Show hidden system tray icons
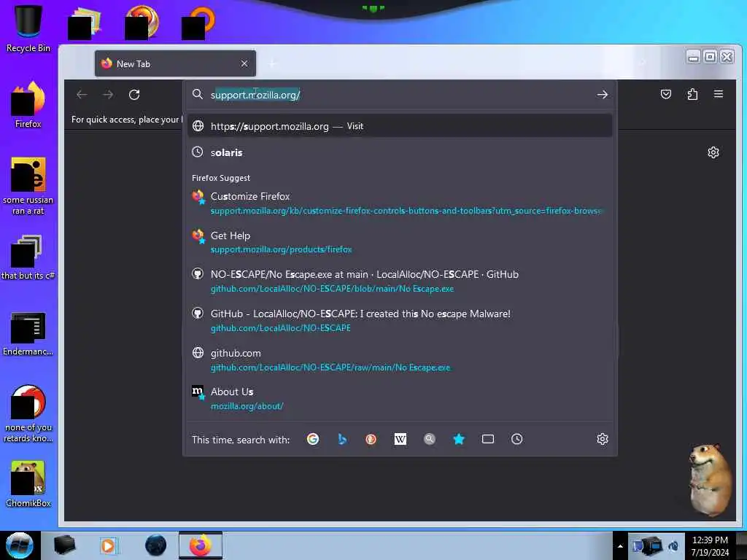The image size is (747, 560). tap(620, 546)
